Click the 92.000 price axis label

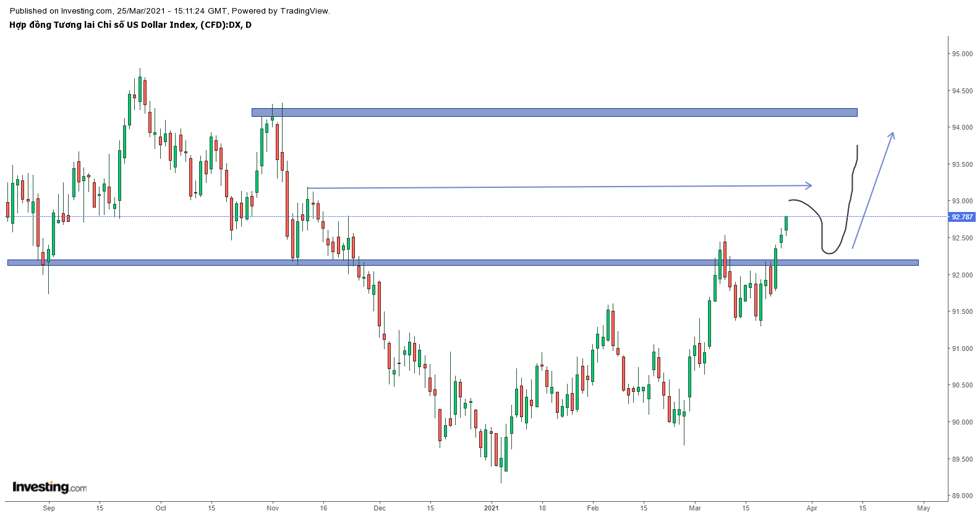point(962,275)
